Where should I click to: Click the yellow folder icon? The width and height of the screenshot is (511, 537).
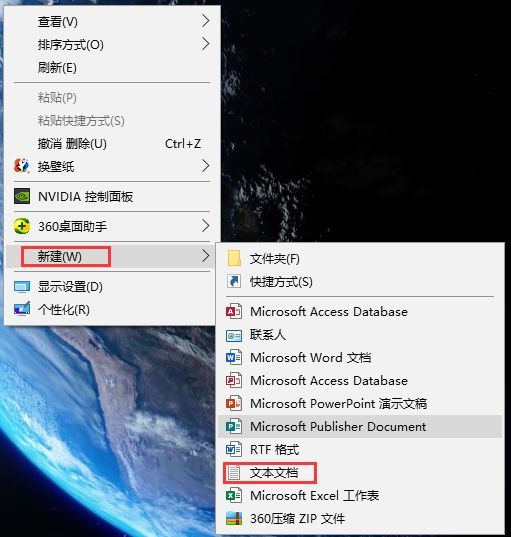point(234,258)
